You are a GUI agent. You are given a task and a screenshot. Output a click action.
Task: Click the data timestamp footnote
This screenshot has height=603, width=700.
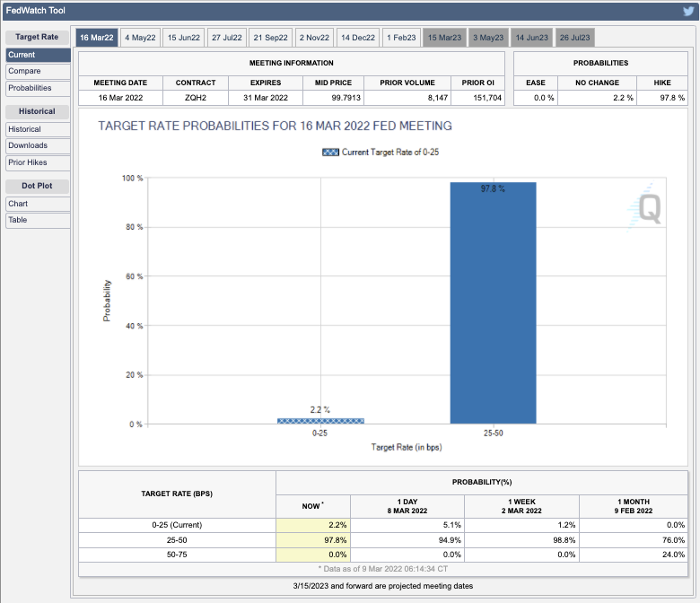(x=383, y=569)
